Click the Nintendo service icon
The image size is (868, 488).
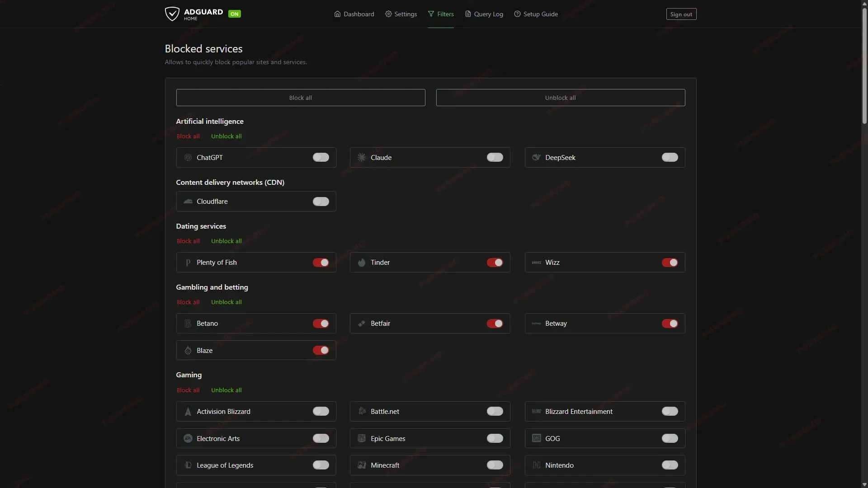(x=536, y=465)
